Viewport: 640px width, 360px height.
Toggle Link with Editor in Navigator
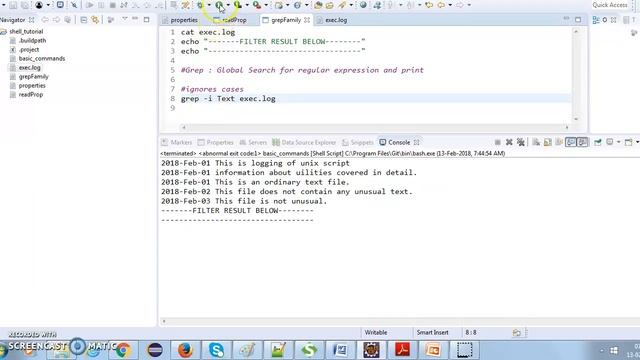pyautogui.click(x=95, y=20)
